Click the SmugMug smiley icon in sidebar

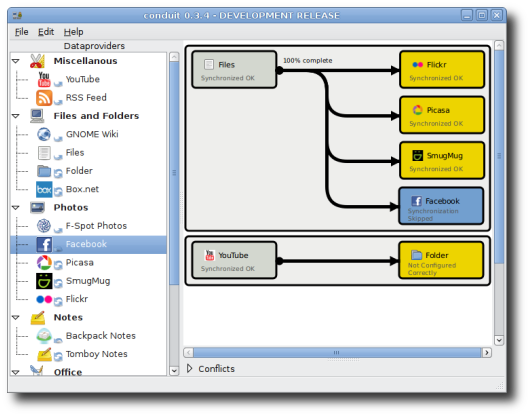tap(44, 281)
